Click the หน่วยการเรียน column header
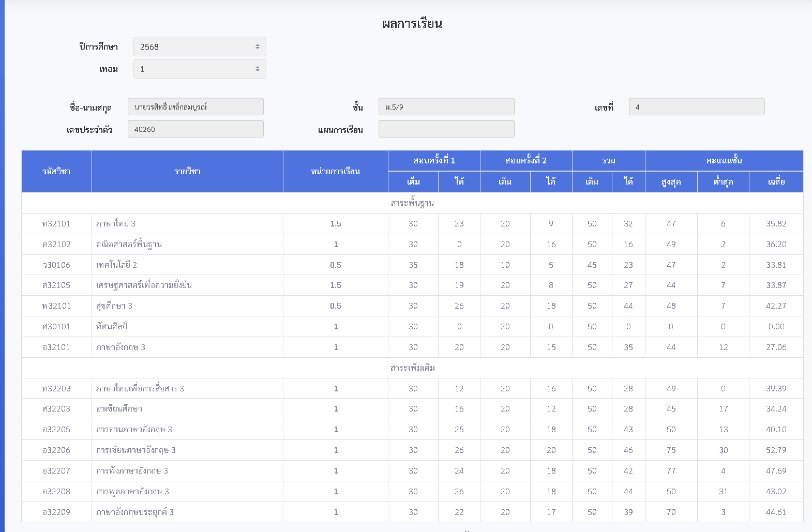The width and height of the screenshot is (812, 532). pos(335,172)
